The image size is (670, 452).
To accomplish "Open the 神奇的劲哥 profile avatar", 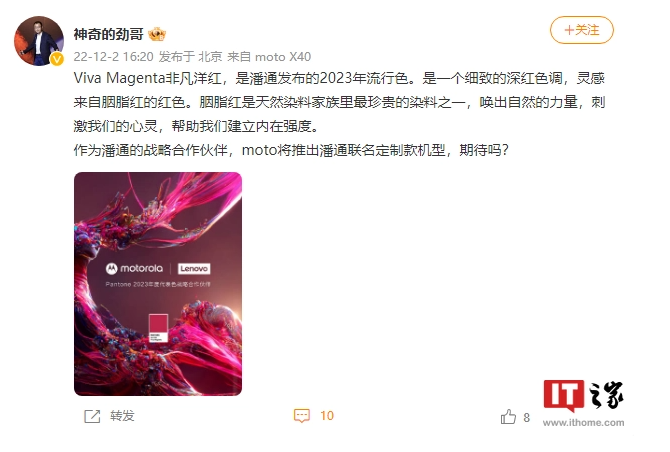I will click(x=39, y=41).
